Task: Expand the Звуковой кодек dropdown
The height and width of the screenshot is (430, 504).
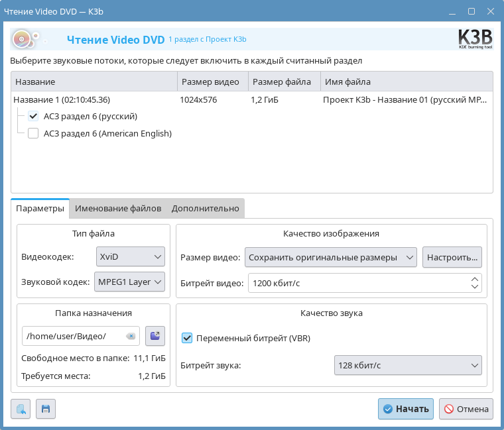Action: point(130,282)
